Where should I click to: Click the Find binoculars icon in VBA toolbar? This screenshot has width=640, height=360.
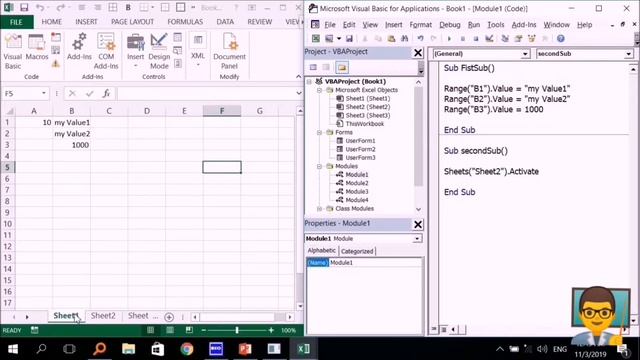click(x=404, y=38)
